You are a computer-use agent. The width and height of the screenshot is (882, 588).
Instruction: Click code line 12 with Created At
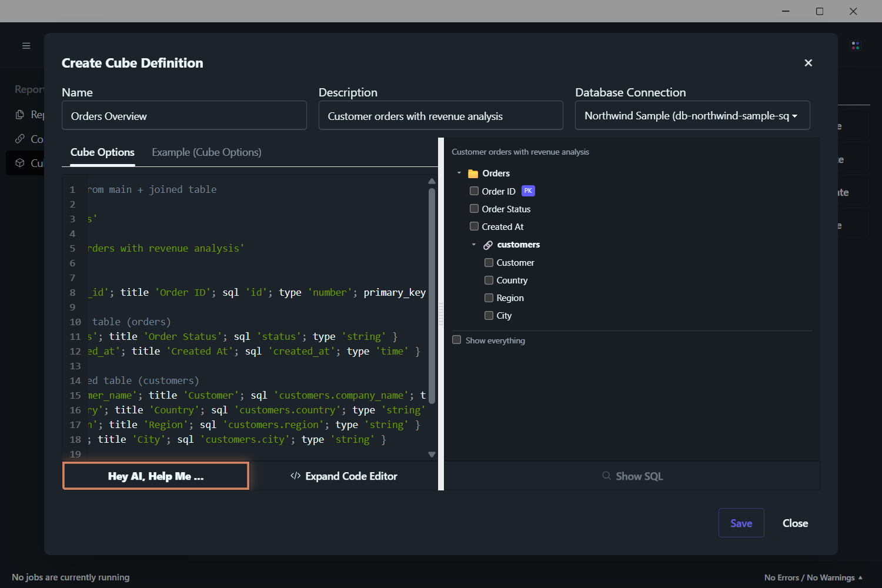[x=253, y=351]
